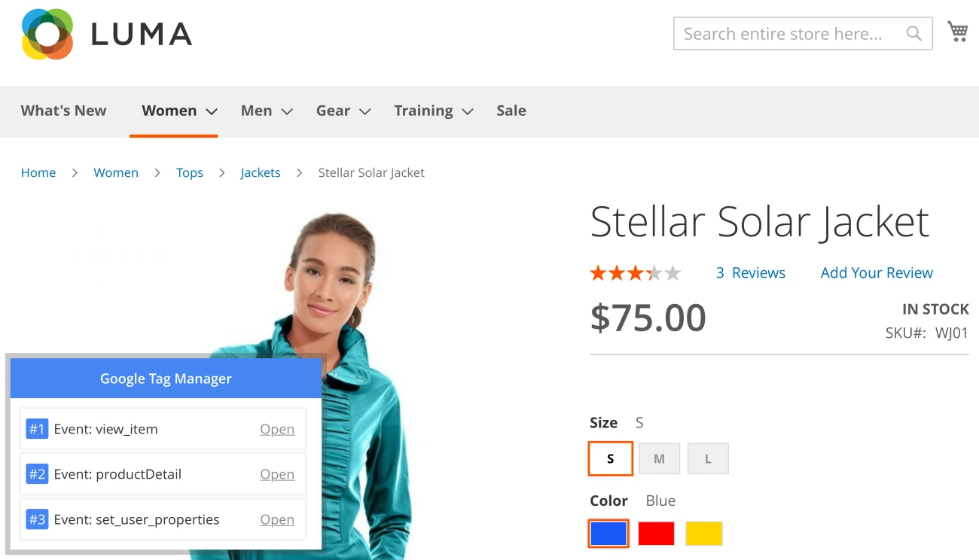Select the red color swatch
Screen dimensions: 979x560
[656, 534]
